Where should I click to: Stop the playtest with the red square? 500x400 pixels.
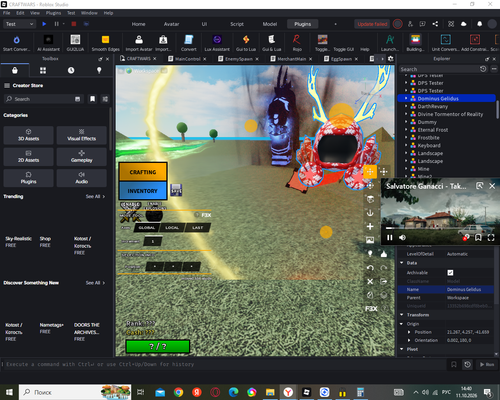click(x=74, y=24)
